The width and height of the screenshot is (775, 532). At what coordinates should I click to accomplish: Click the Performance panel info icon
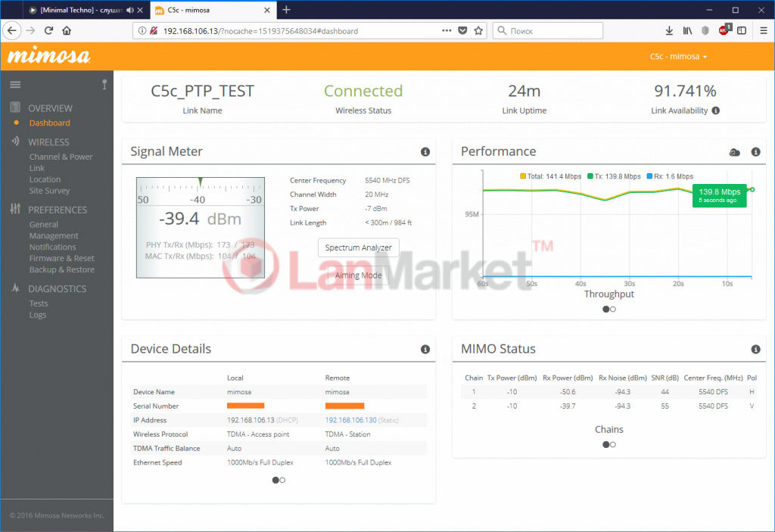pos(755,152)
